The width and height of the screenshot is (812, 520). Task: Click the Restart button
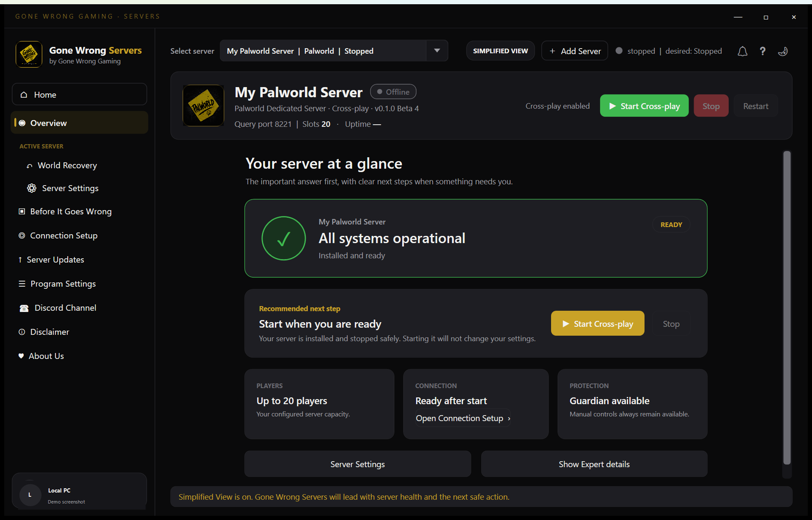click(x=756, y=106)
